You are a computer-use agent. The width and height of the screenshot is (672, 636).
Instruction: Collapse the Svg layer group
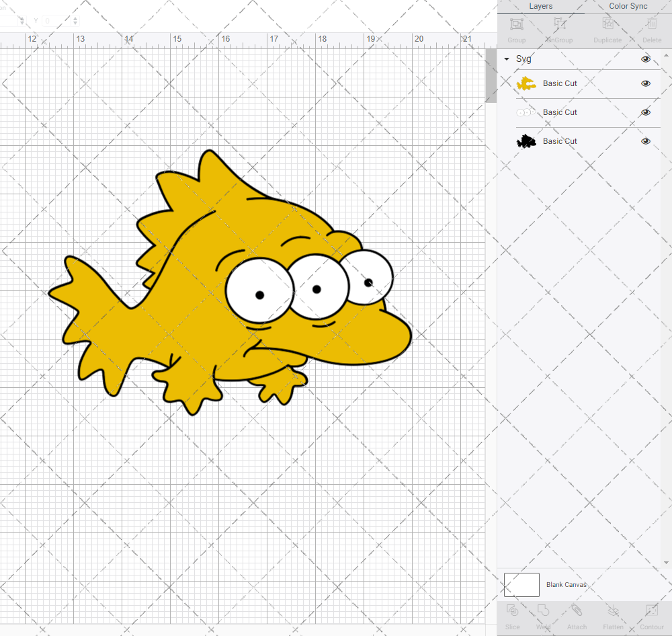pyautogui.click(x=507, y=59)
